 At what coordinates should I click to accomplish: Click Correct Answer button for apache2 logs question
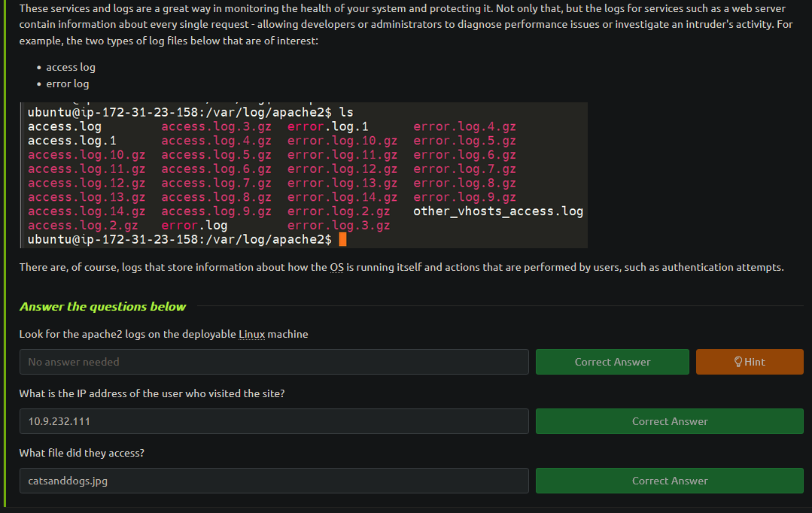point(612,362)
